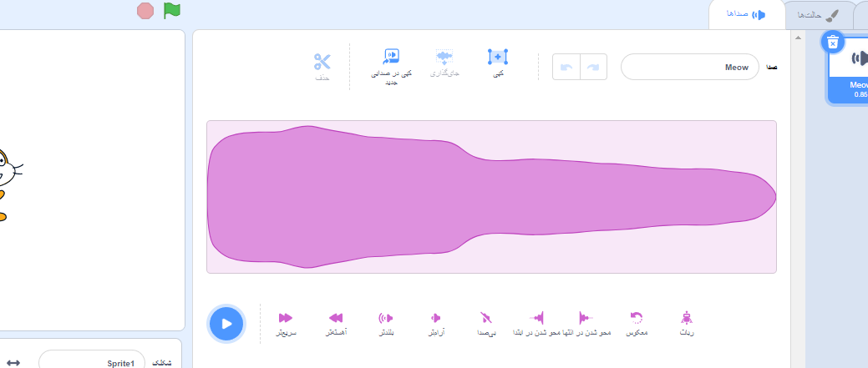This screenshot has height=368, width=868.
Task: Switch to the صداها (Sounds) tab
Action: pyautogui.click(x=746, y=15)
